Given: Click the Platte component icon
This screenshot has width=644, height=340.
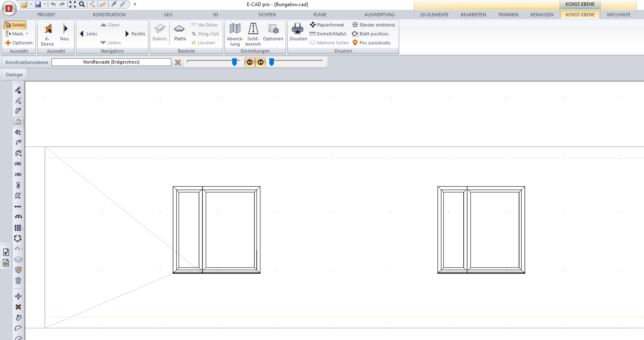Looking at the screenshot, I should pos(180,29).
